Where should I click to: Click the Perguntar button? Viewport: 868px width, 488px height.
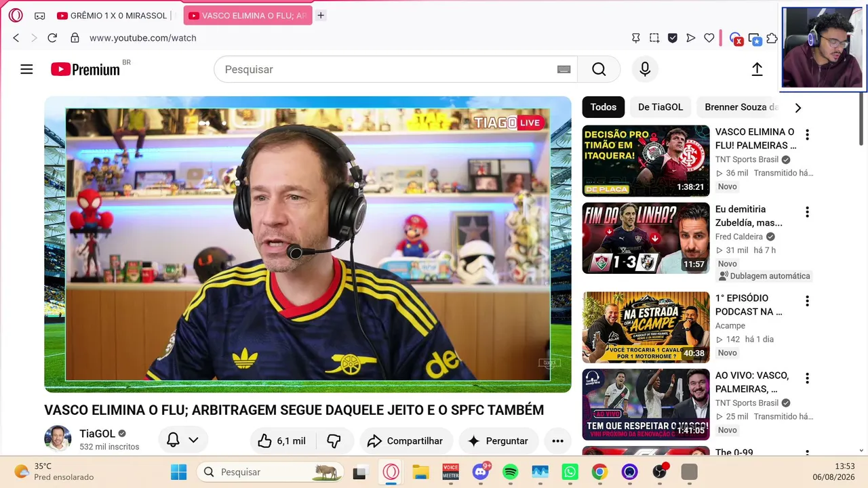coord(498,441)
